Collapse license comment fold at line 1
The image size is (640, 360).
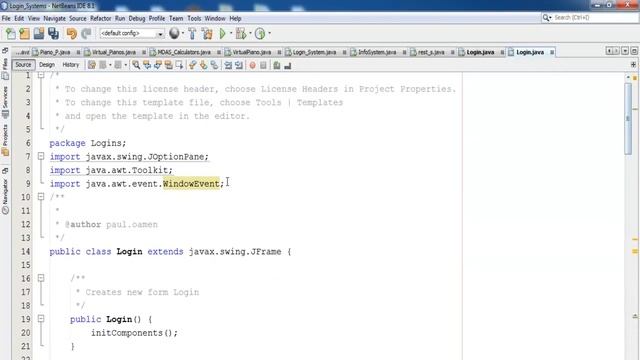pos(41,75)
